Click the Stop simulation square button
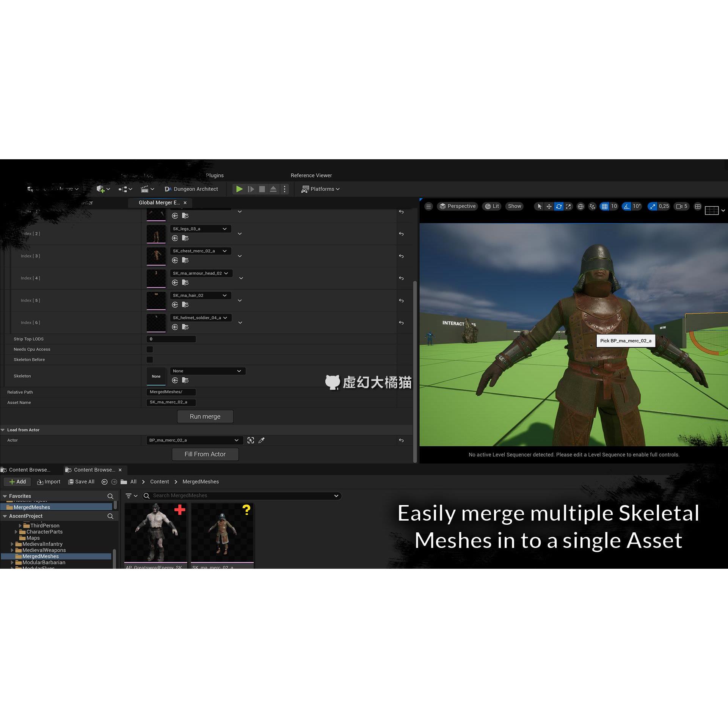The width and height of the screenshot is (728, 728). click(262, 189)
